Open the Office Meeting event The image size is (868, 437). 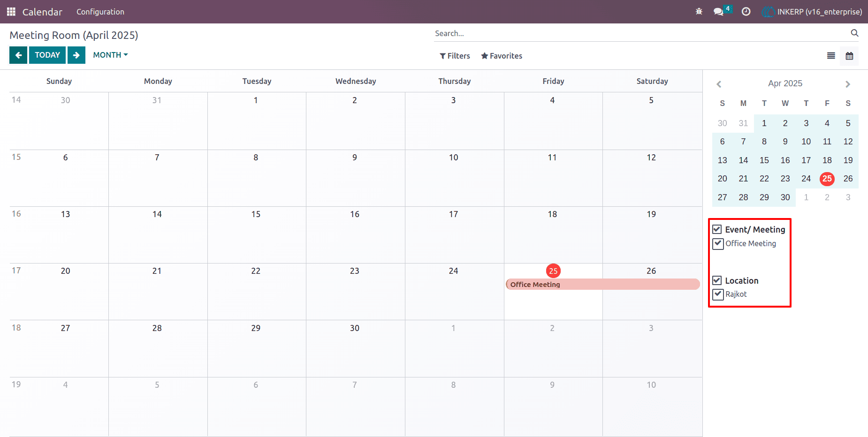pos(603,284)
